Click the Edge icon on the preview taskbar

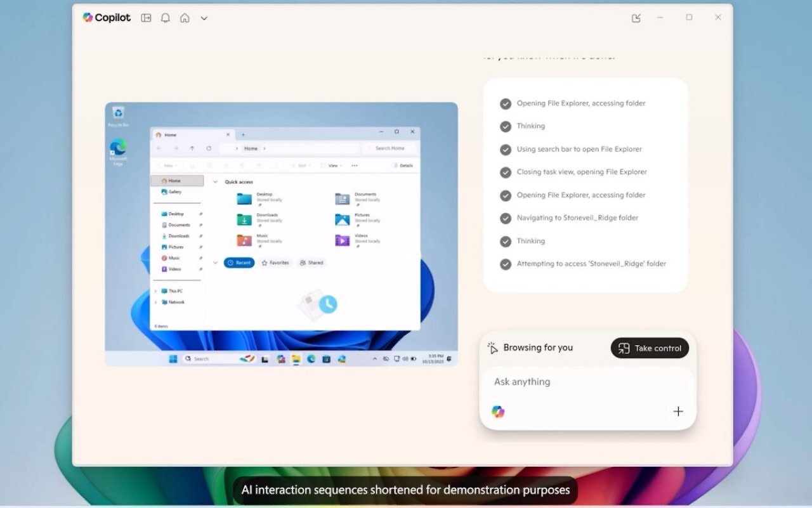(x=311, y=359)
